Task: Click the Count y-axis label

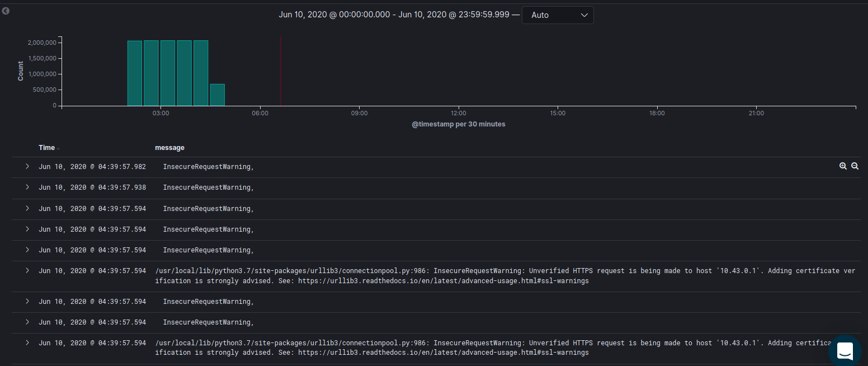Action: [x=21, y=71]
